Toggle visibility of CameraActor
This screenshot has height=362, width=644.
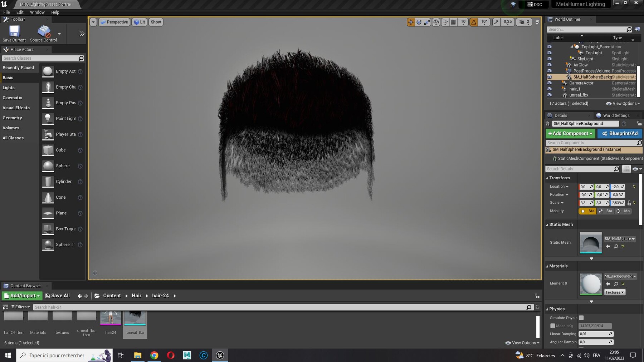(549, 83)
